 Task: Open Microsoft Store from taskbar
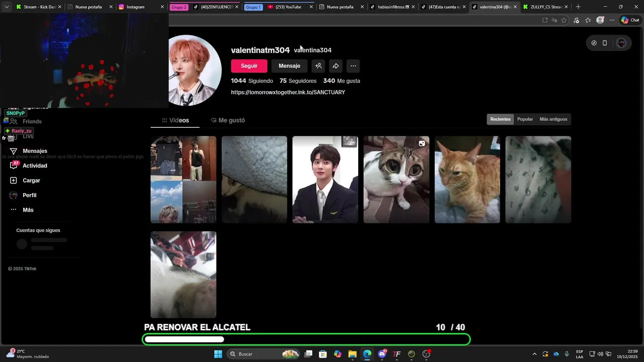[323, 354]
